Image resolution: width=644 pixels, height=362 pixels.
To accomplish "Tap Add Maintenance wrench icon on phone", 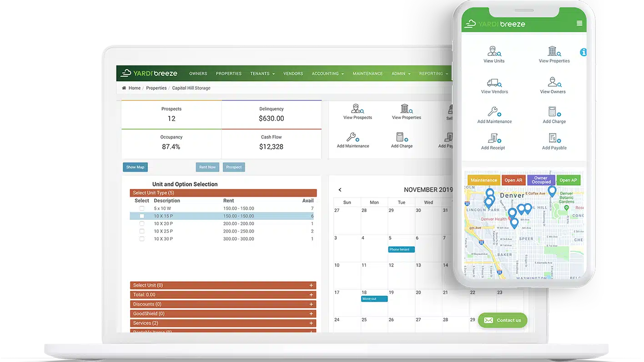I will [494, 112].
